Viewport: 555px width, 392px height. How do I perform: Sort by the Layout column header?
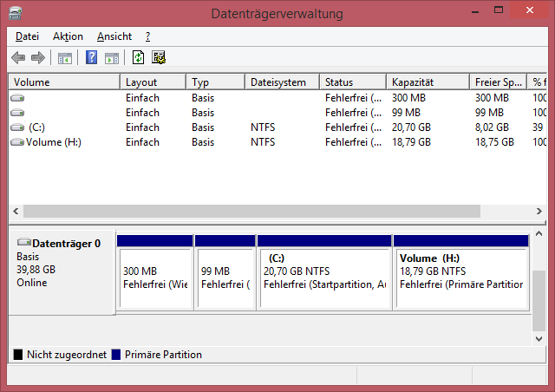(153, 82)
